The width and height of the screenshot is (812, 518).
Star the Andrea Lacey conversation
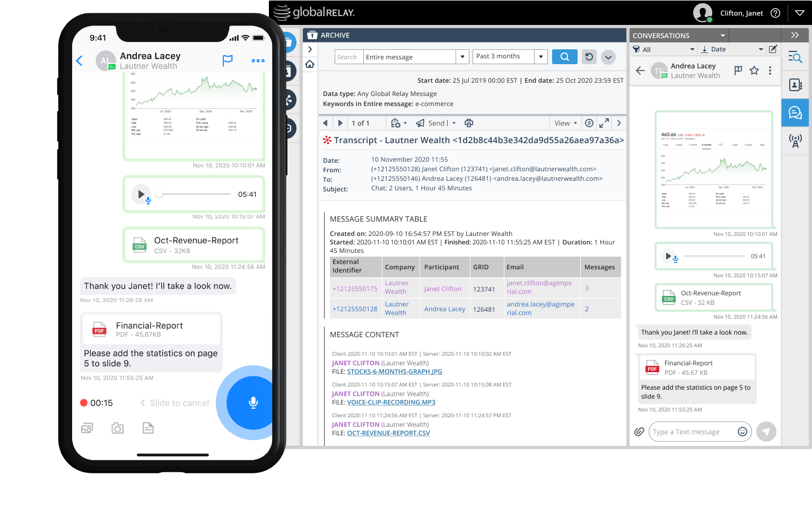pyautogui.click(x=754, y=69)
